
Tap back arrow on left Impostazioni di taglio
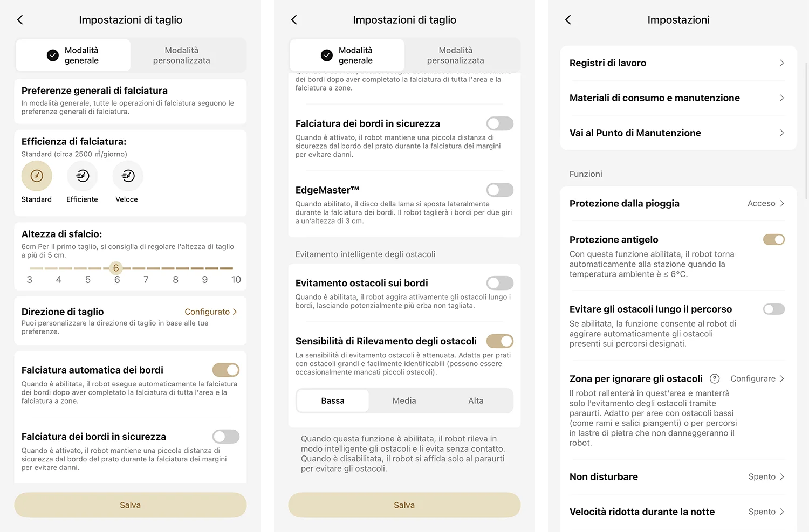click(x=20, y=20)
